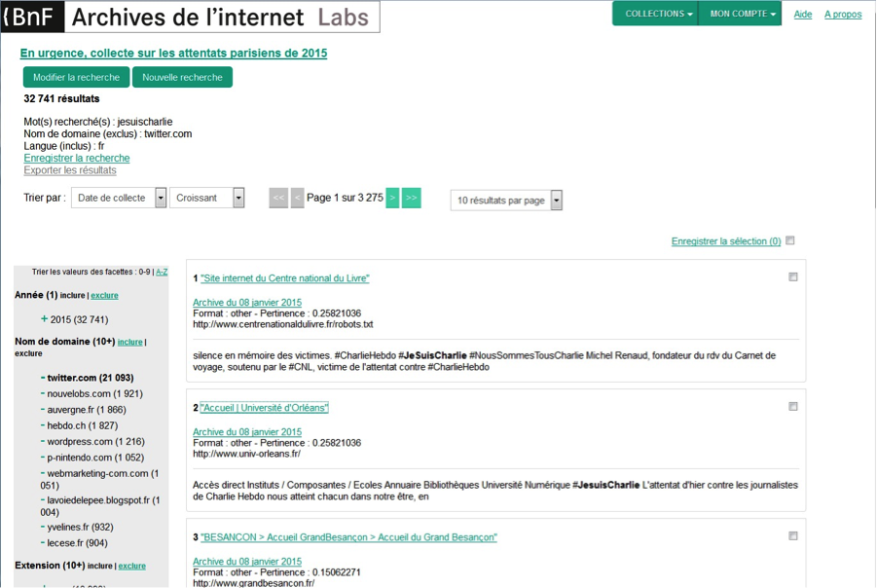The height and width of the screenshot is (588, 877).
Task: Expand the 2015 year facet
Action: 44,319
